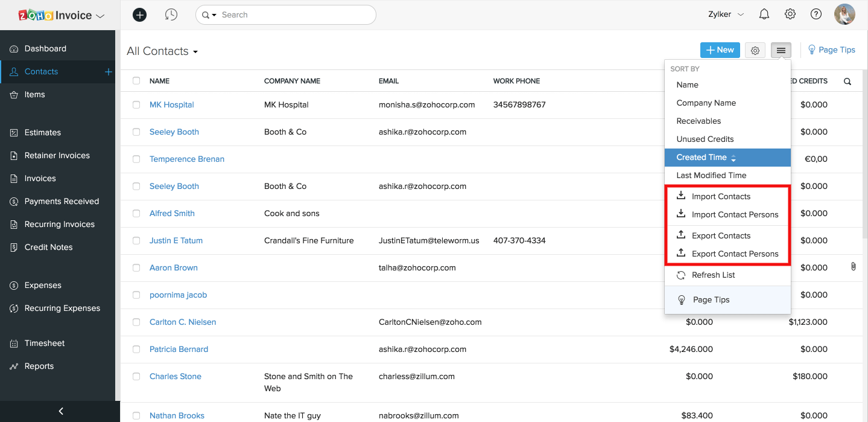Click the attachment paperclip icon
This screenshot has width=868, height=422.
853,266
